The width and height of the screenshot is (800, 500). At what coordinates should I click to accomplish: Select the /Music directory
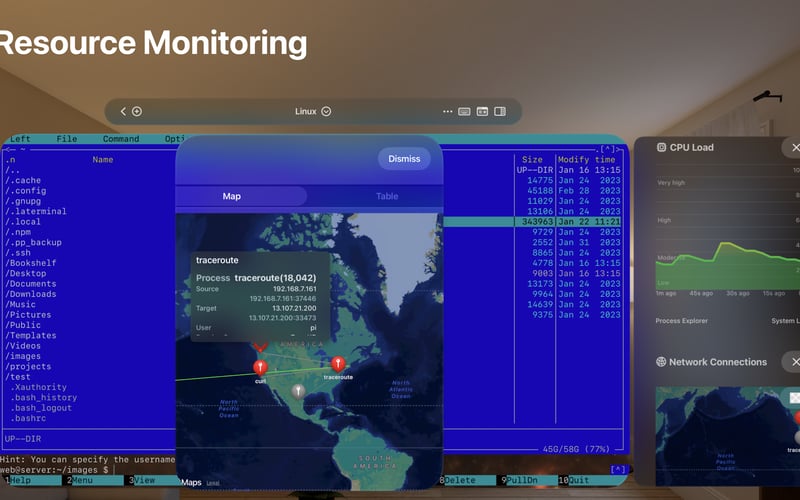[x=20, y=304]
